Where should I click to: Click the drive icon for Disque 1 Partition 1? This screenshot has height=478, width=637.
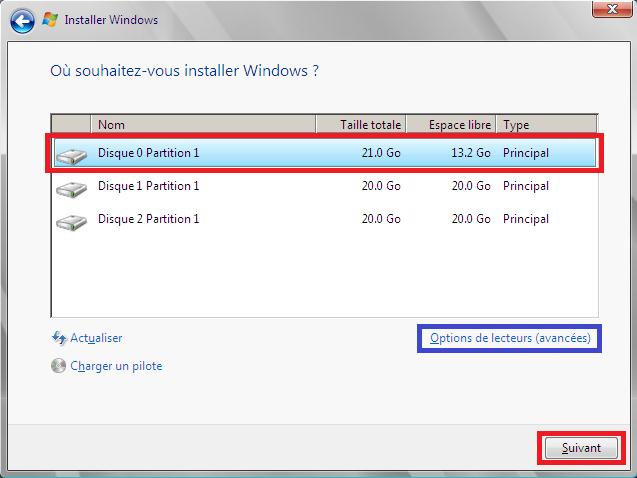(x=72, y=189)
